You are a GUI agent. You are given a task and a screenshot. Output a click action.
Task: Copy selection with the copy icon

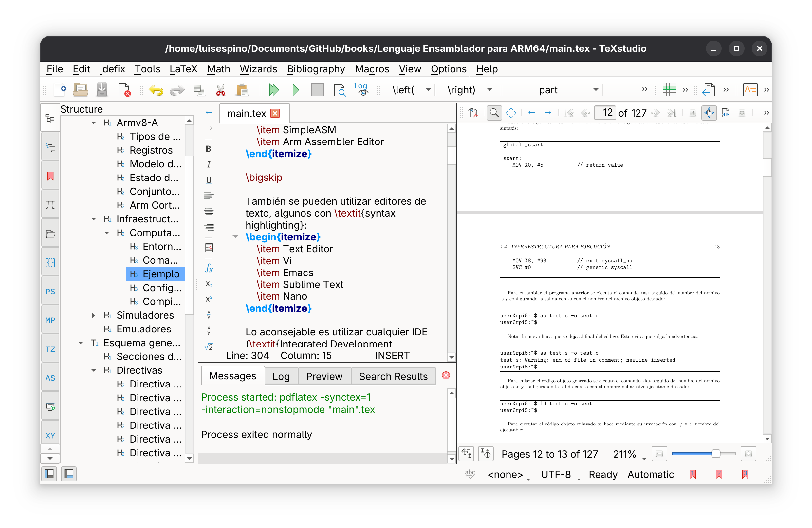(199, 90)
